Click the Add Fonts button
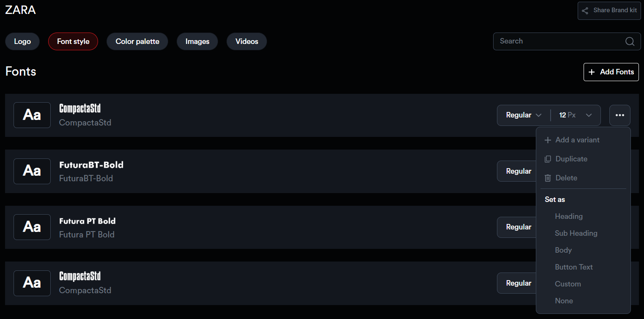 611,72
